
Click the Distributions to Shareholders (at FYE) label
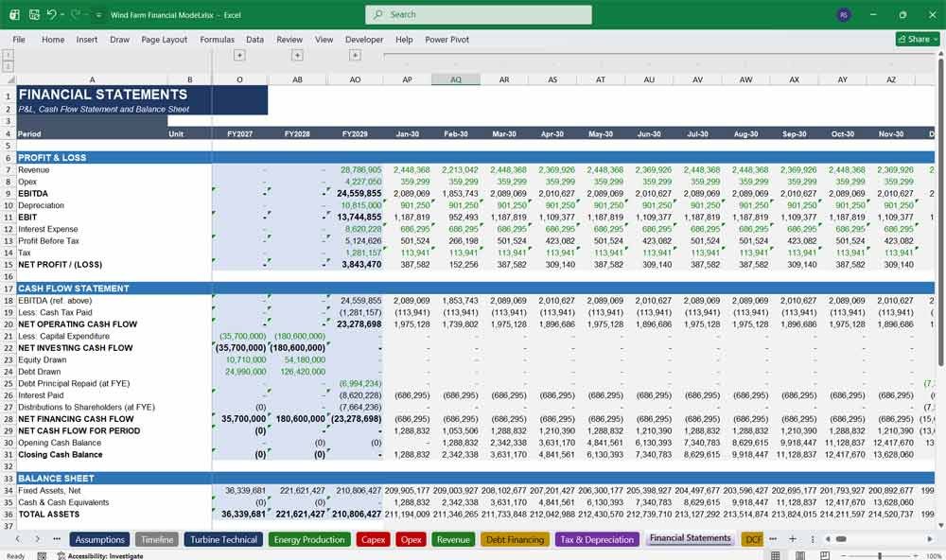(x=86, y=408)
